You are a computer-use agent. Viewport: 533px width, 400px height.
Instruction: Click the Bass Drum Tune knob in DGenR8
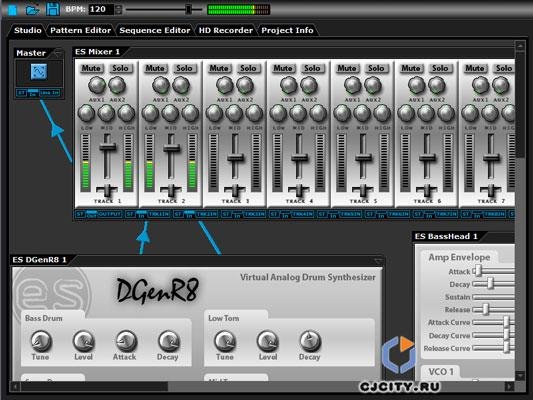coord(41,341)
